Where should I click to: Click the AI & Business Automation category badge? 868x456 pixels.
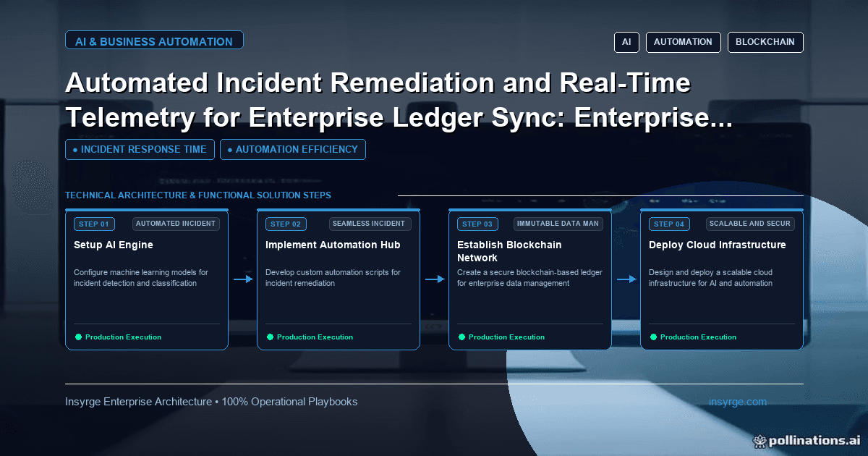tap(154, 41)
